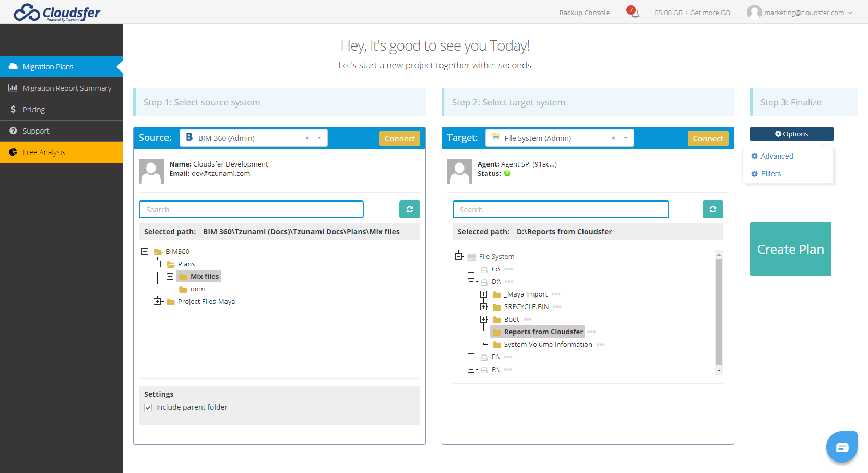The height and width of the screenshot is (473, 868).
Task: Open the Filters options entry
Action: point(766,174)
